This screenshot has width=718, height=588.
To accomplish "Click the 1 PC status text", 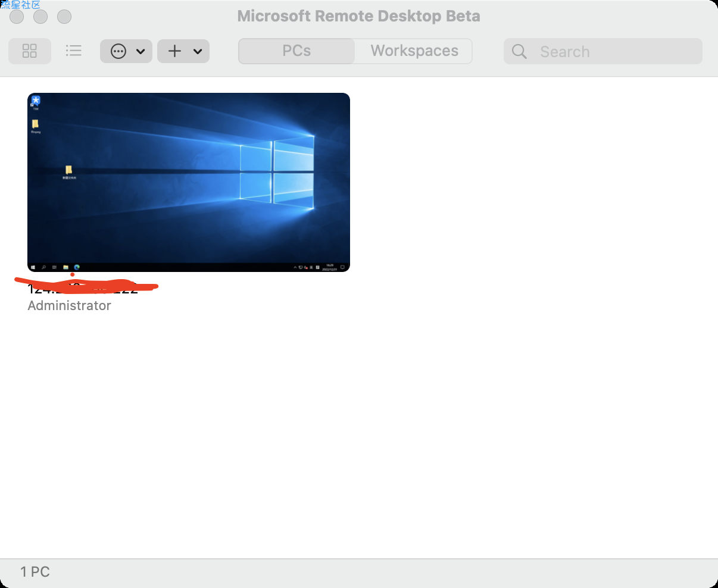I will pos(35,572).
